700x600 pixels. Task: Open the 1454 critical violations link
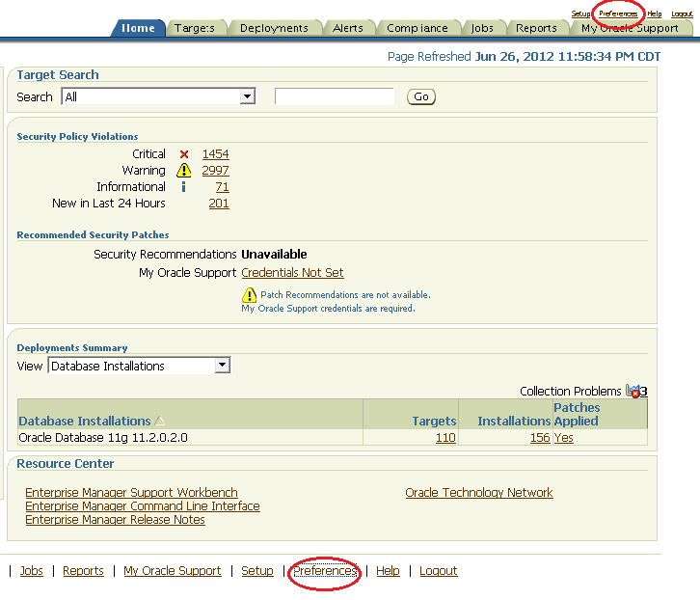click(x=216, y=154)
